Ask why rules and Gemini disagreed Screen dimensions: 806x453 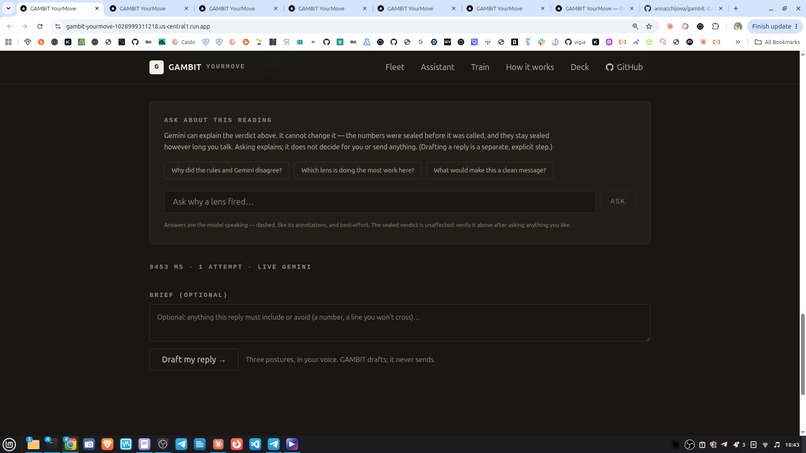click(227, 170)
